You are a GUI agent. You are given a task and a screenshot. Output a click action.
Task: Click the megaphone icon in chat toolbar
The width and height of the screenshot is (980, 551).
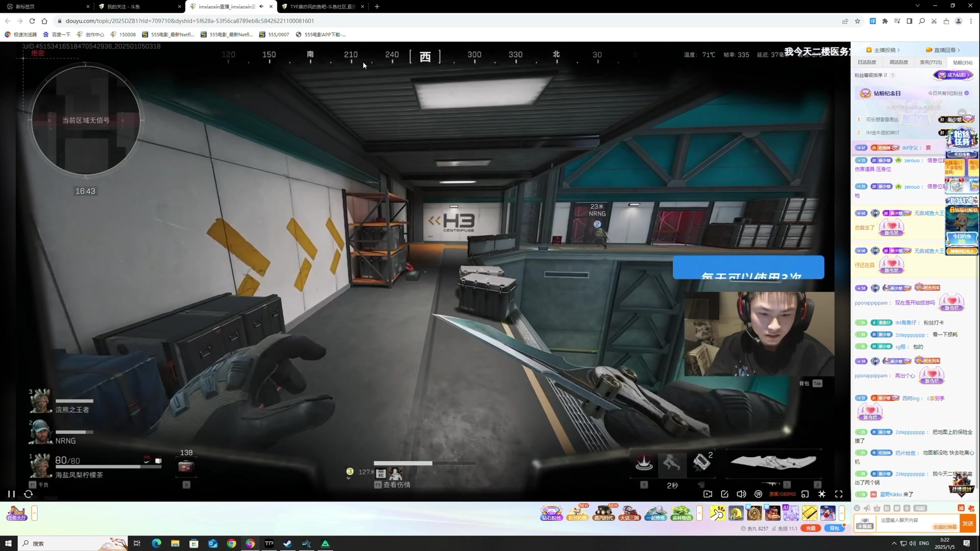(x=867, y=508)
